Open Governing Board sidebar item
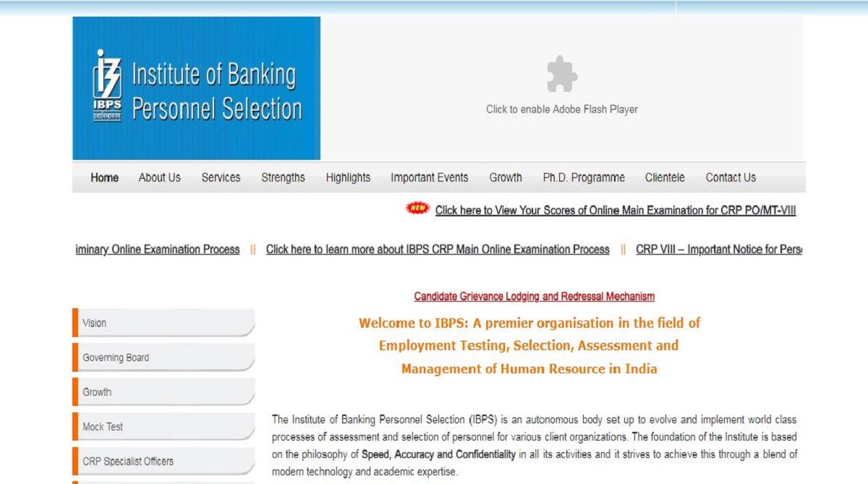The width and height of the screenshot is (868, 484). coord(163,357)
